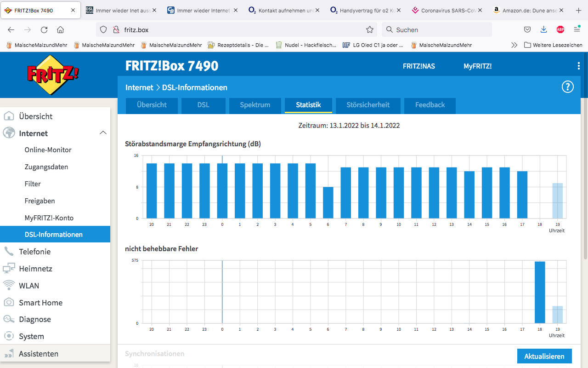Open the Nudel - Hackfleisch bookmark
Screen dimensions: 588x368
pyautogui.click(x=306, y=45)
